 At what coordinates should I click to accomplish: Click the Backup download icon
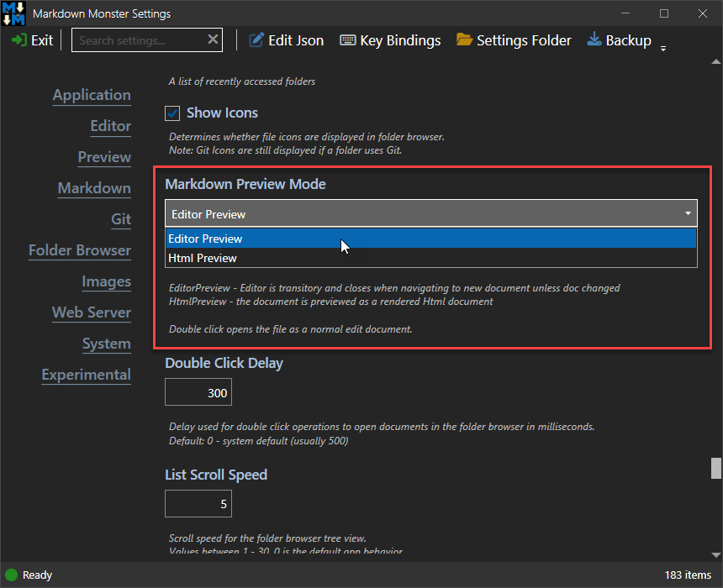click(x=594, y=39)
